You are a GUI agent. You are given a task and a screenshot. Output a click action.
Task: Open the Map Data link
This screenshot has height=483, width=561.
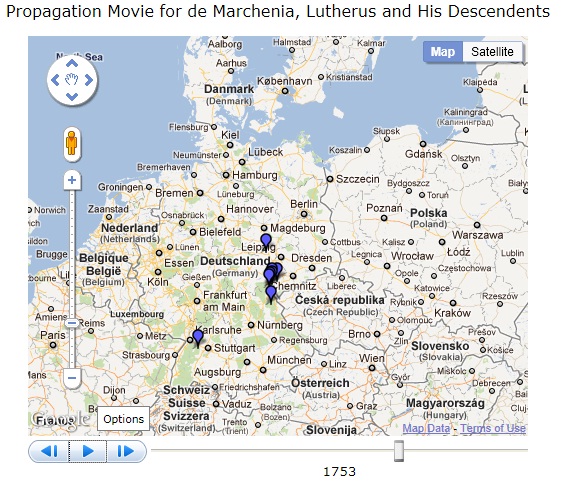click(x=426, y=428)
